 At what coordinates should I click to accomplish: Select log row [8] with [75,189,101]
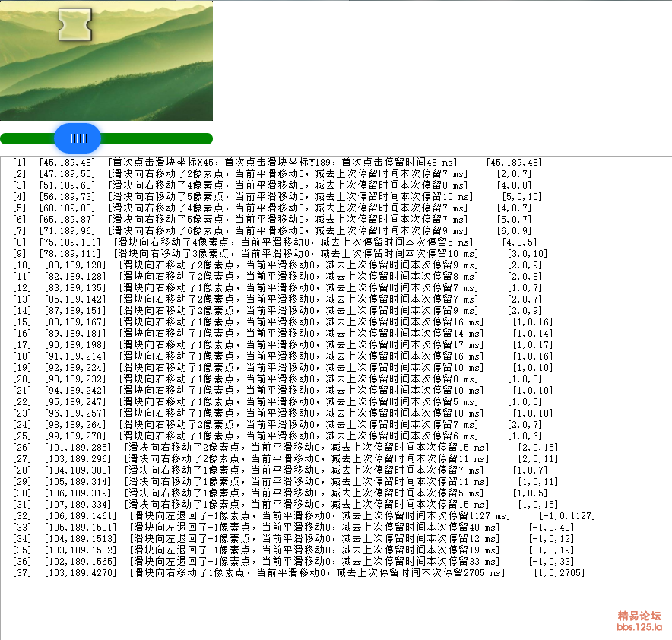coord(274,242)
